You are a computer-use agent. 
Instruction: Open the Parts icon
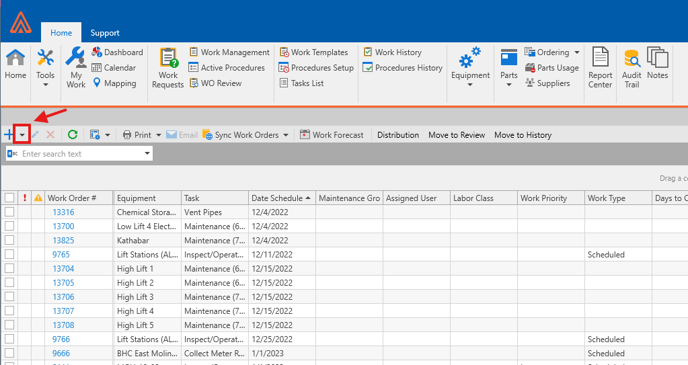coord(509,58)
